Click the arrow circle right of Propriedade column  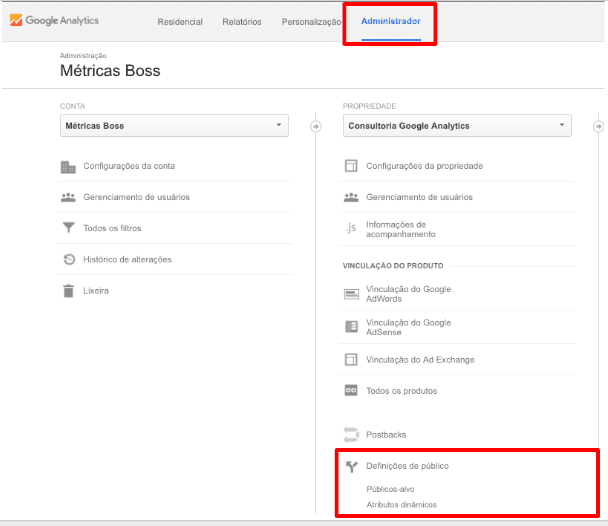pyautogui.click(x=599, y=126)
